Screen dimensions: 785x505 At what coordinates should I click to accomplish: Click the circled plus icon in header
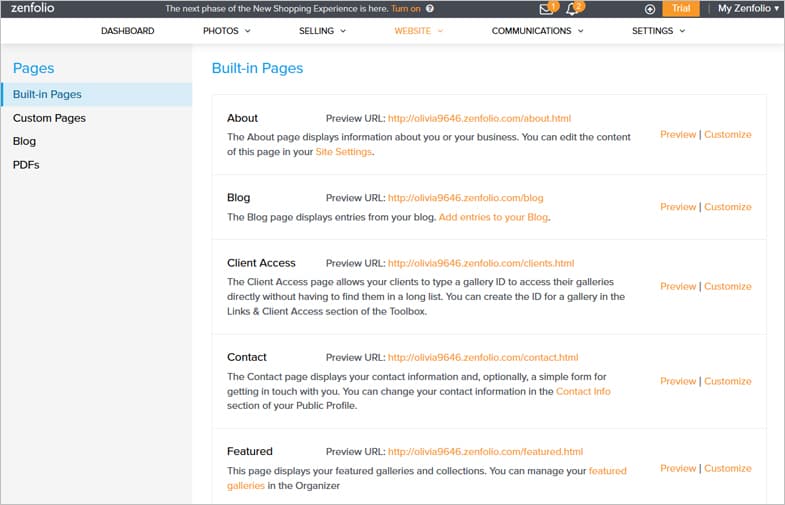click(649, 9)
